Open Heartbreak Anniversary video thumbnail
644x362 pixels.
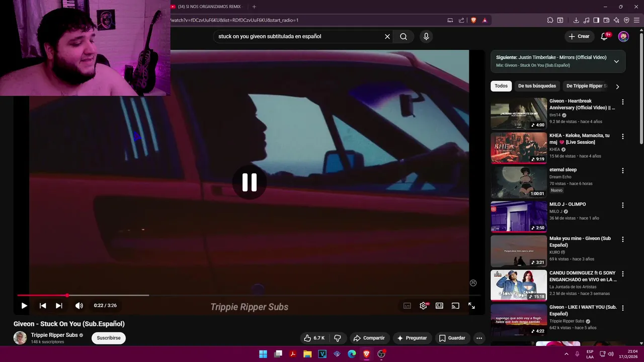coord(519,114)
